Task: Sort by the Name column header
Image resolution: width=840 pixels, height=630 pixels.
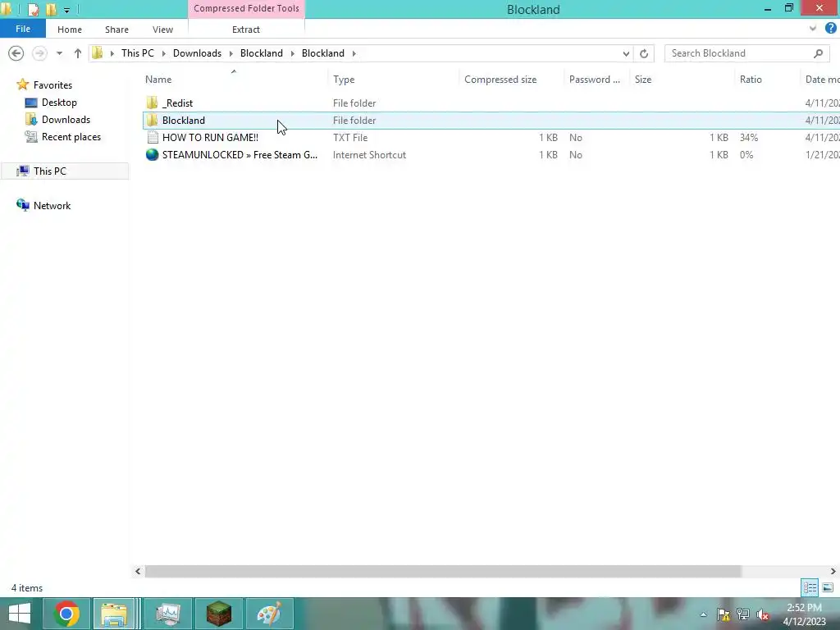Action: pos(158,80)
